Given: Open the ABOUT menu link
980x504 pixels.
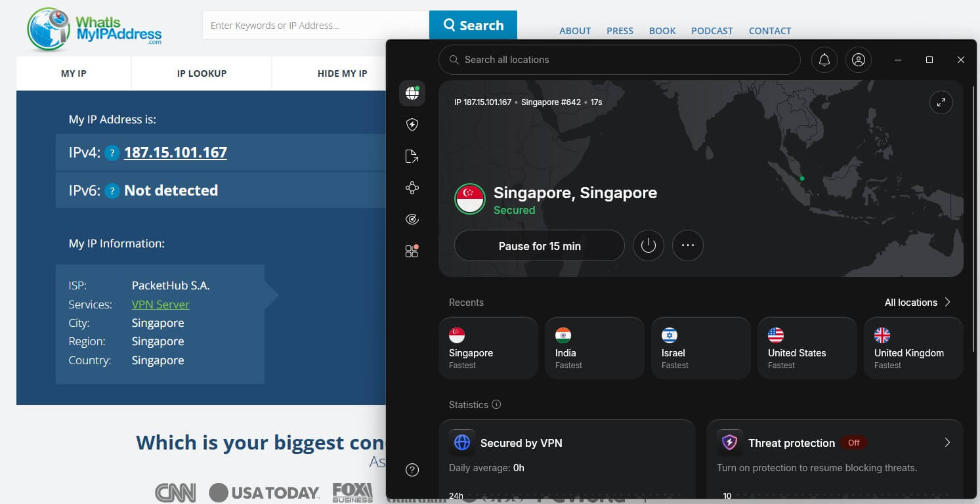Looking at the screenshot, I should (575, 31).
